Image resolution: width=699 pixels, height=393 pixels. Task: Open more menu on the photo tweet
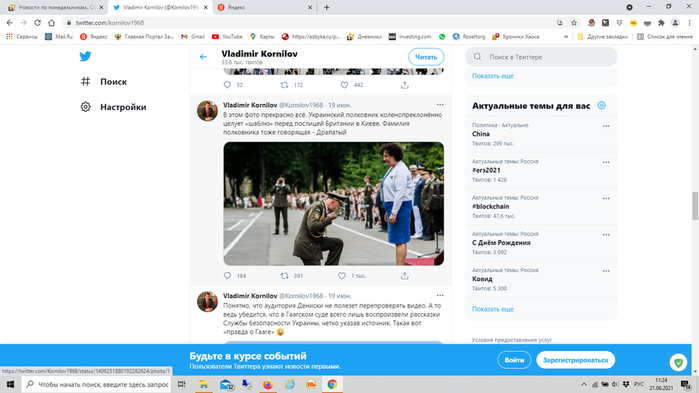tap(440, 105)
